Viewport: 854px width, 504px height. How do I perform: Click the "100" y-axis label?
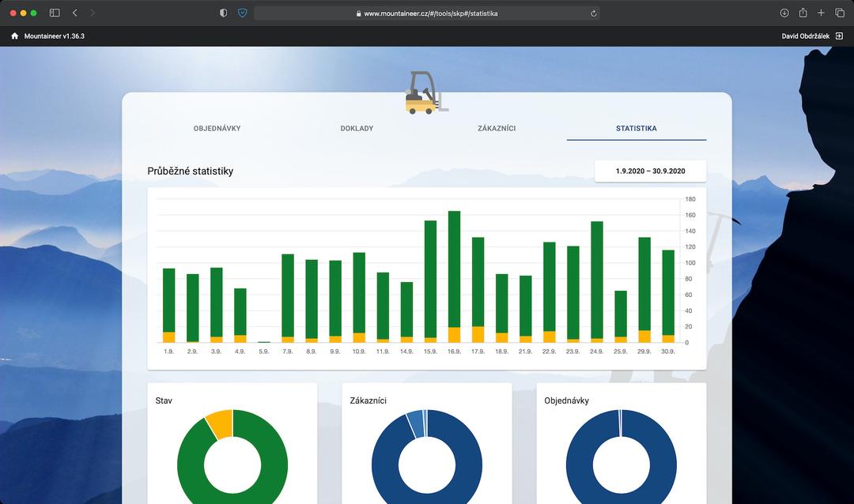coord(690,263)
